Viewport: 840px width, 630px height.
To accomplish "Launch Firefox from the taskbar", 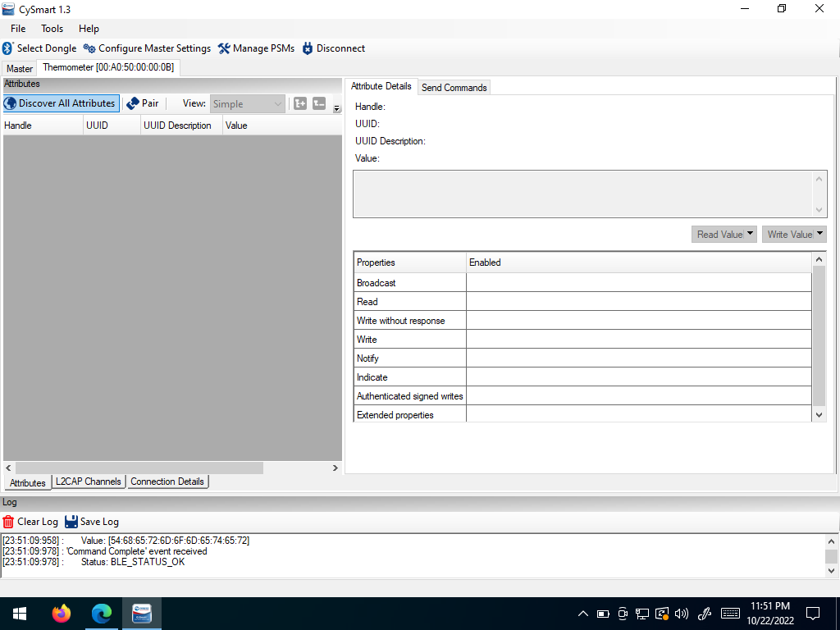I will click(x=61, y=614).
